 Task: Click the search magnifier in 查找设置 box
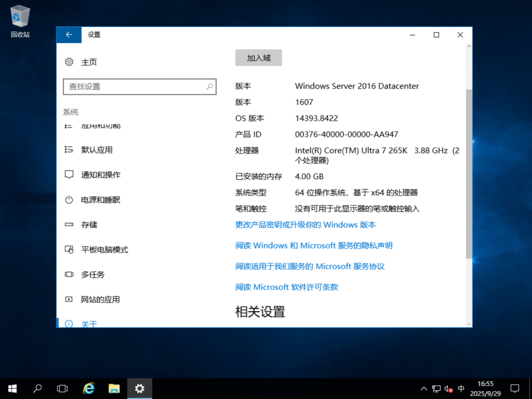(209, 87)
